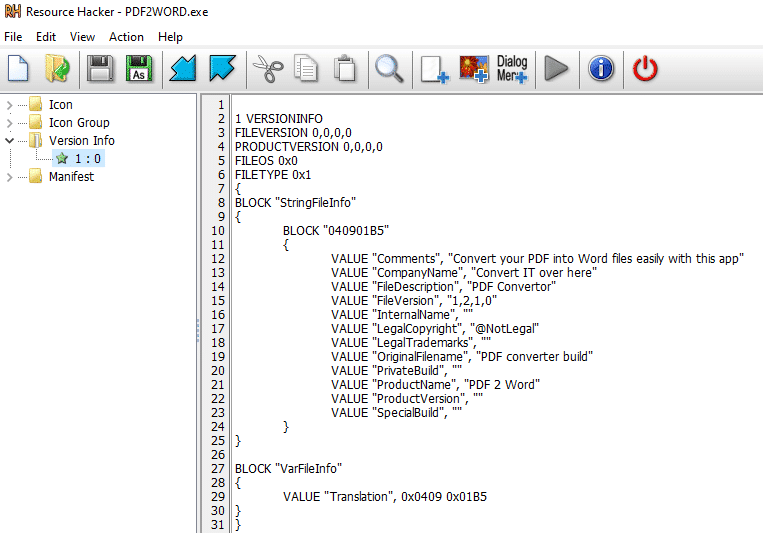Click the panel splitter grip handle
763x533 pixels.
(198, 331)
